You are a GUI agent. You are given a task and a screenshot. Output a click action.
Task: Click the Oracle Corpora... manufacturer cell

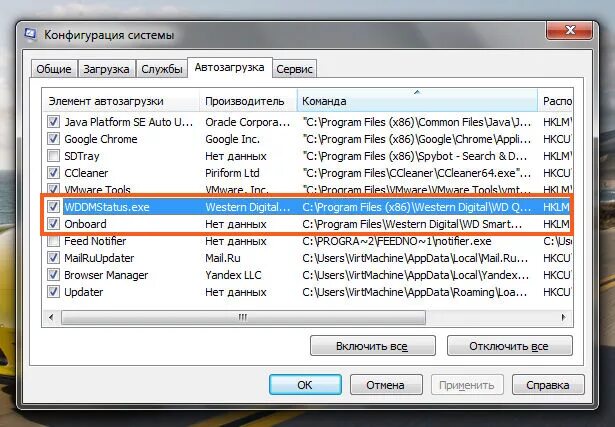(x=247, y=122)
